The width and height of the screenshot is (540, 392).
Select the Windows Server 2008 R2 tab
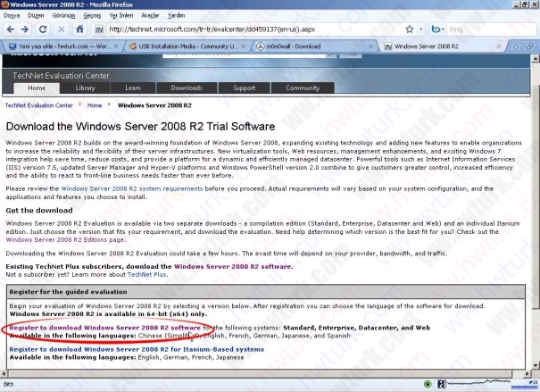441,46
